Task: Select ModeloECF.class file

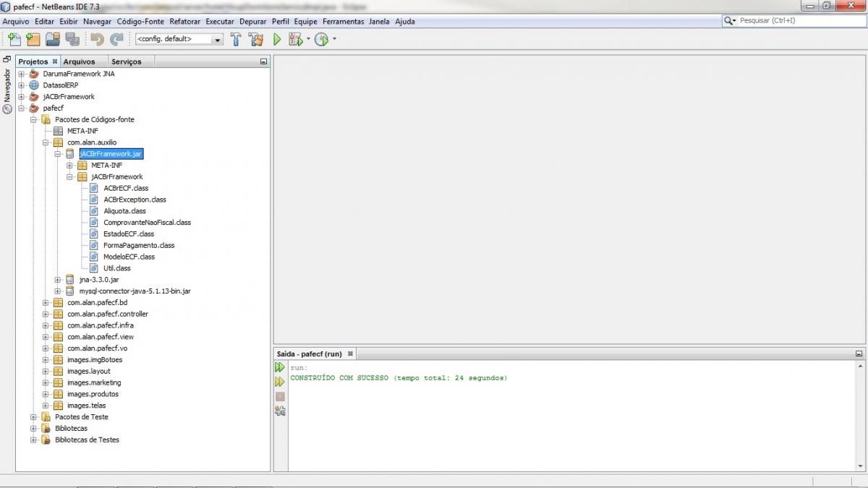Action: (129, 257)
